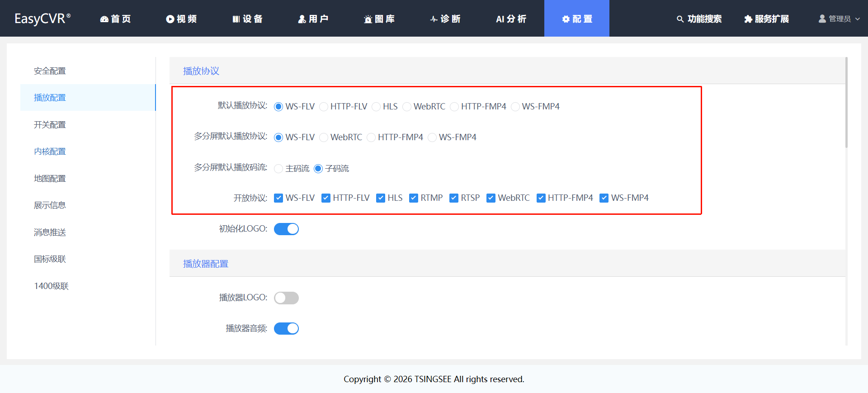Uncheck WS-FLV in 开放协议
The width and height of the screenshot is (868, 393).
coord(278,198)
